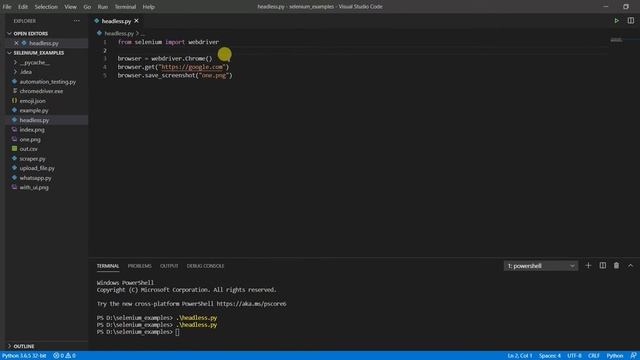Add a new terminal with plus icon
The image size is (640, 360).
[588, 266]
